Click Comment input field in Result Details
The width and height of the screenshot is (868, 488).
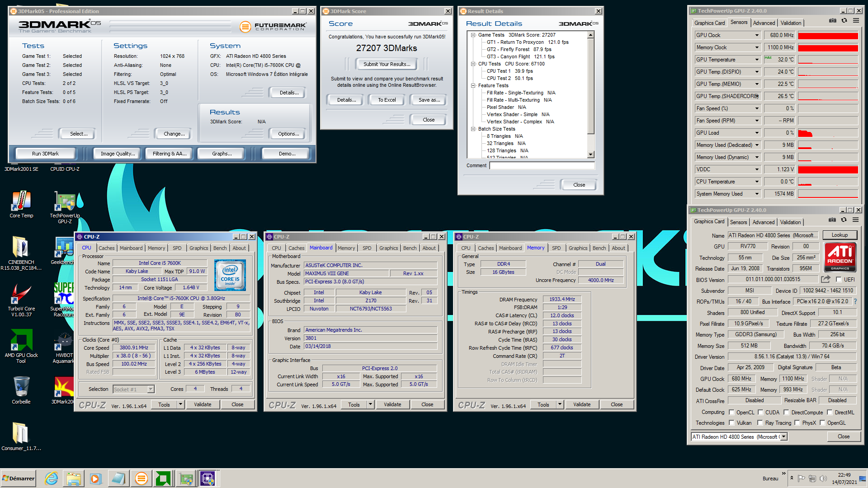(x=542, y=165)
